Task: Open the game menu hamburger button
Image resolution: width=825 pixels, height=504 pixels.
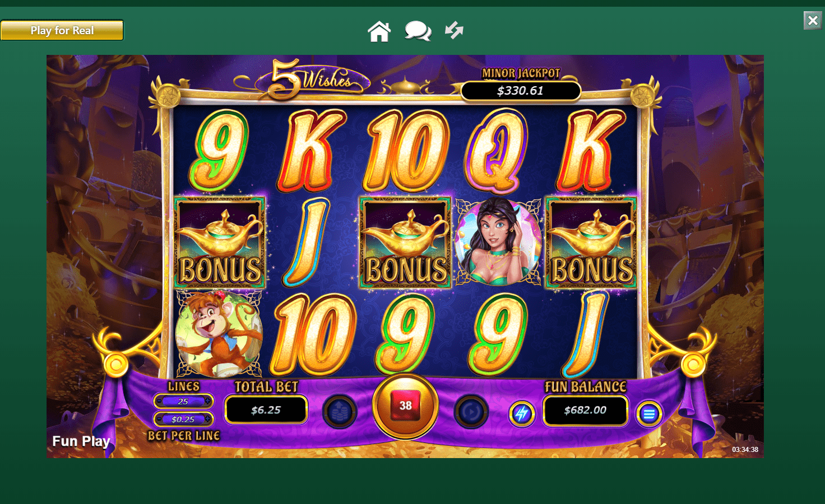Action: (x=649, y=414)
